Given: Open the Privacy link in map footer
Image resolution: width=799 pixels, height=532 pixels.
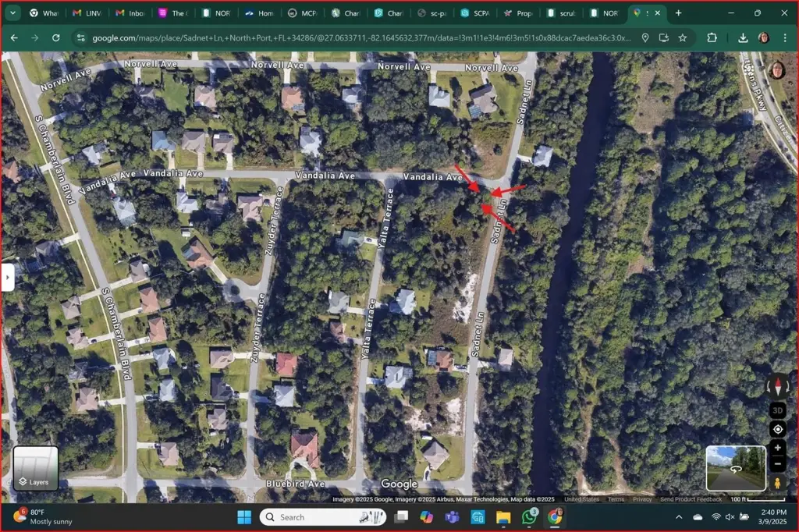Looking at the screenshot, I should point(642,499).
